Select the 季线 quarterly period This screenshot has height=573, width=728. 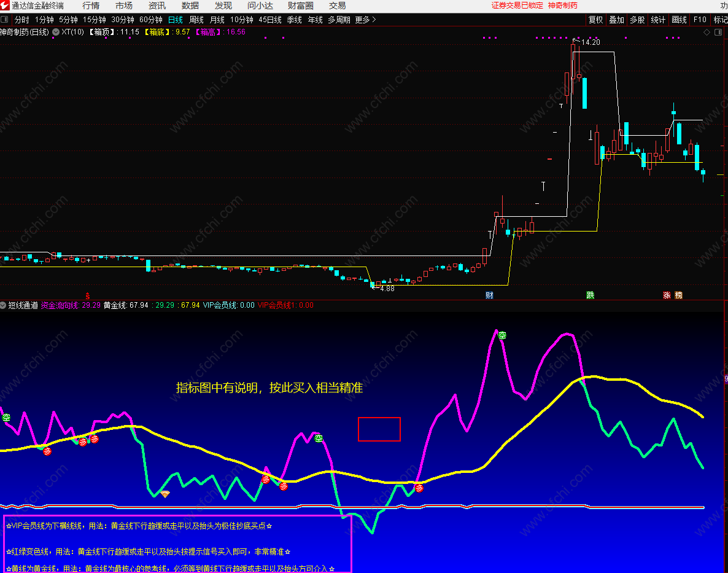coord(295,20)
